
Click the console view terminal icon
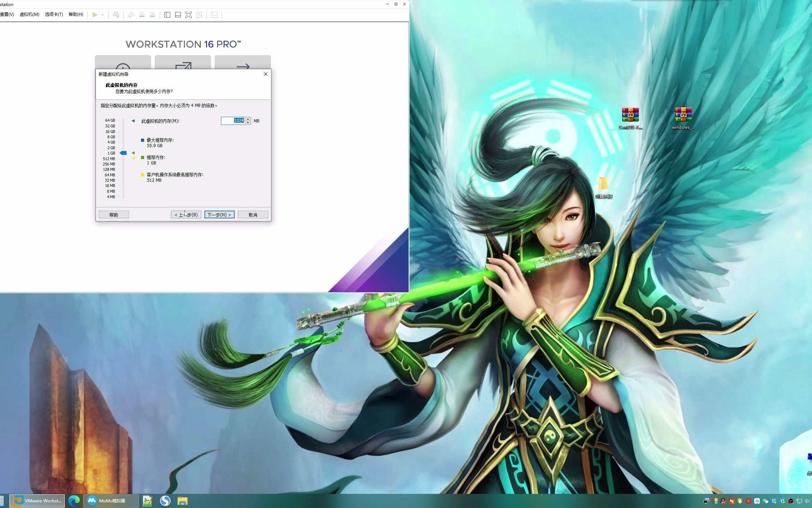(x=214, y=14)
